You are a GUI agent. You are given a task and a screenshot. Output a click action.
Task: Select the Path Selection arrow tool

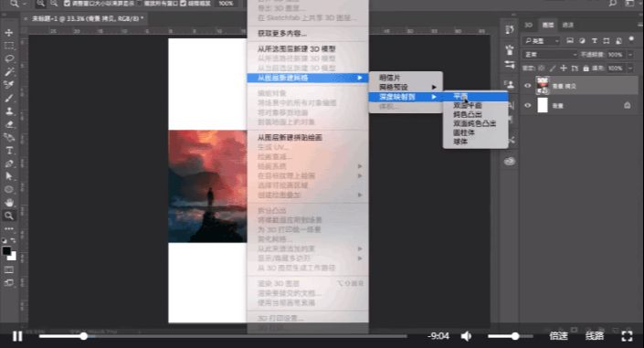(9, 176)
